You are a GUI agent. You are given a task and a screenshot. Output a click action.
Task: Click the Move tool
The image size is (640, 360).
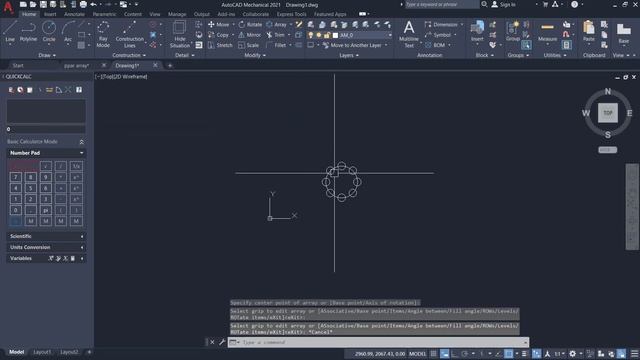[219, 24]
